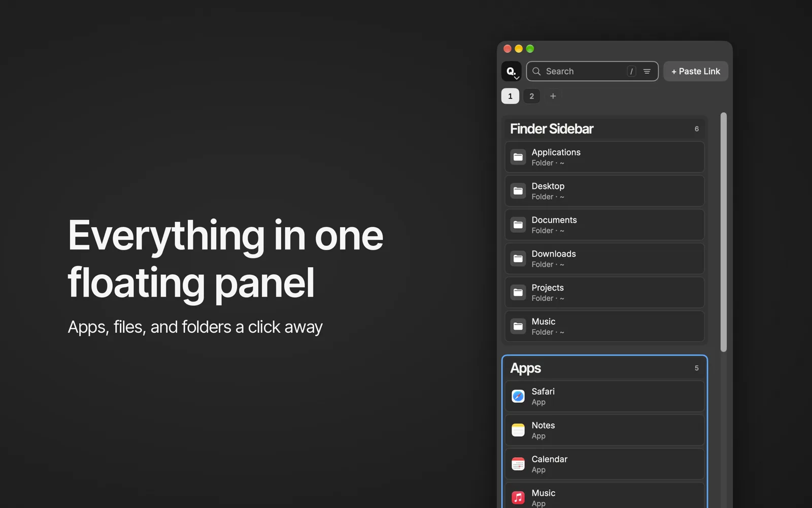This screenshot has height=508, width=812.
Task: Click the Finder Sidebar item count 6
Action: coord(697,129)
